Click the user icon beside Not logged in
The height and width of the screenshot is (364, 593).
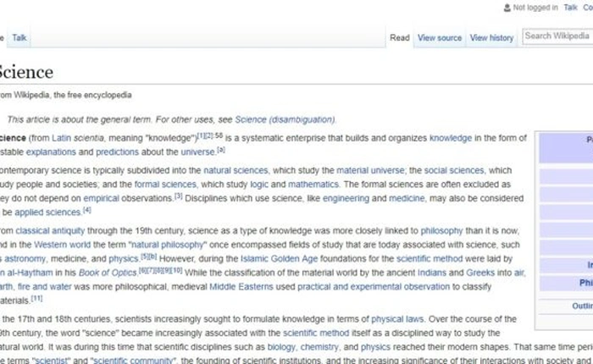point(507,8)
